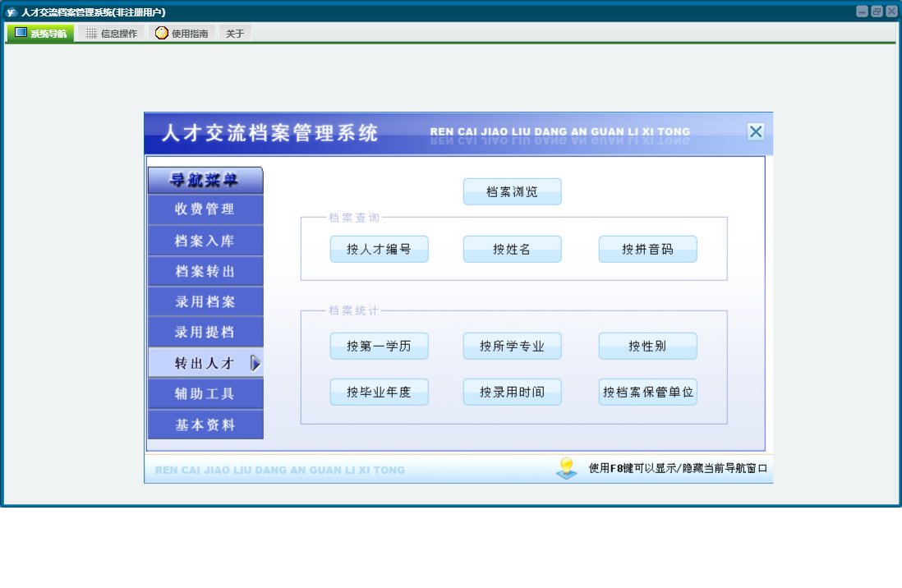Select 转出人才 in the navigation menu
The image size is (902, 588).
coord(205,363)
